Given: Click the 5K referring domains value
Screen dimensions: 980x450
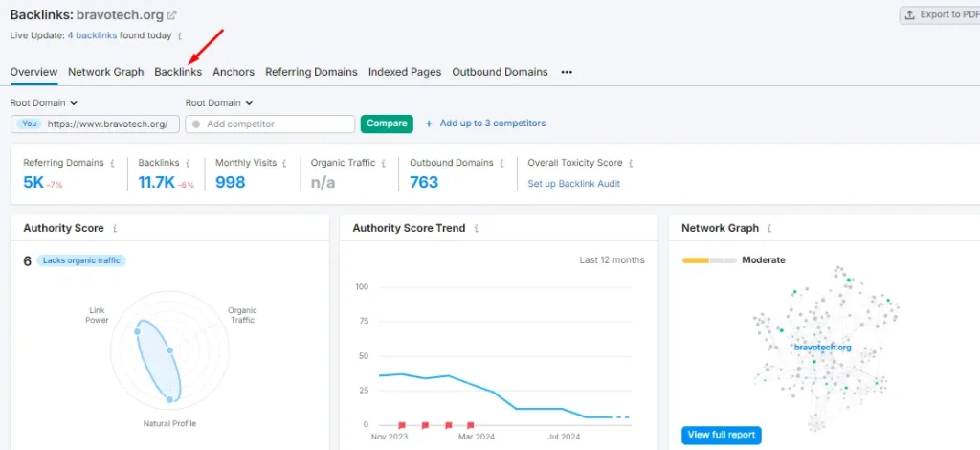Looking at the screenshot, I should tap(33, 183).
